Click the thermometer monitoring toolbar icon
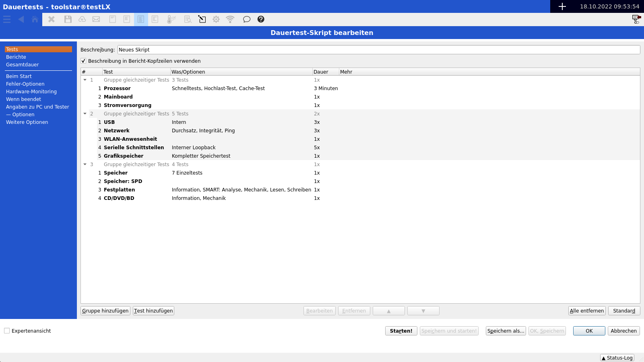Screen dimensions: 644x362 pyautogui.click(x=171, y=19)
